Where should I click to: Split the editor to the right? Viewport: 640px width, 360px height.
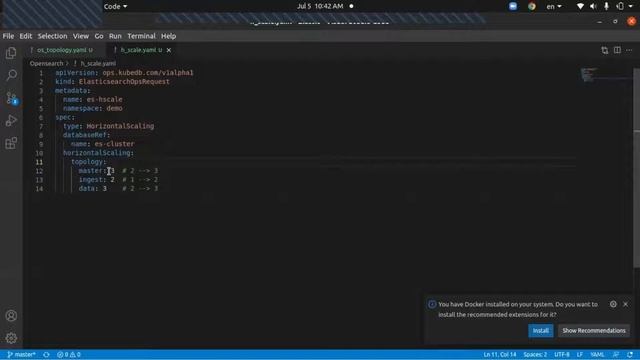[617, 50]
